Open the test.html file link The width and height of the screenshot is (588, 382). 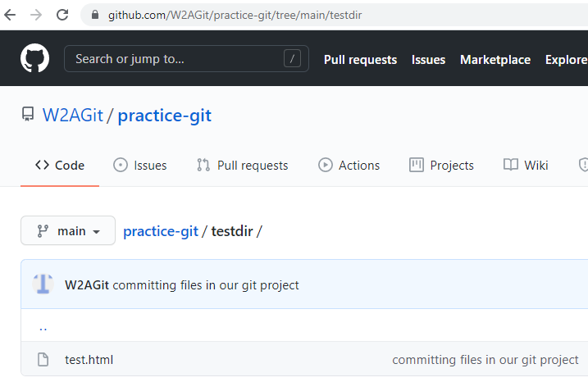click(89, 360)
